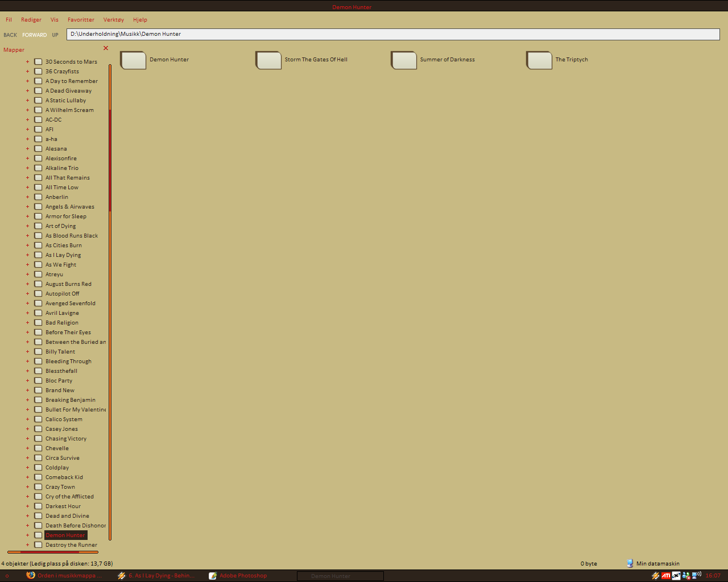Open the Vis menu
The height and width of the screenshot is (582, 728).
pos(55,19)
